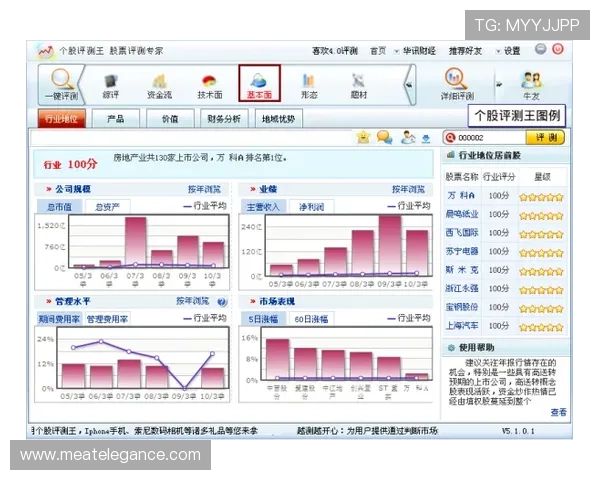Open stock 浙江永强 in ranking list
Screen dimensions: 600x480
[462, 288]
